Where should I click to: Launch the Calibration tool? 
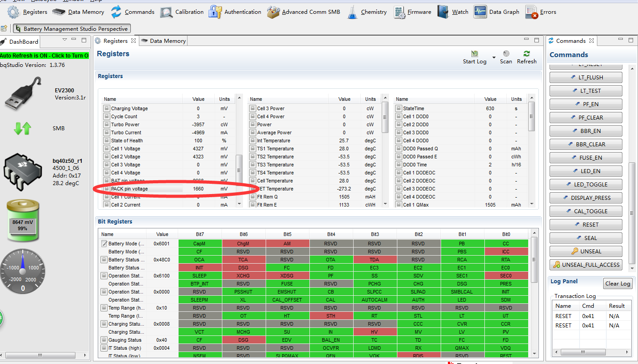[x=182, y=12]
